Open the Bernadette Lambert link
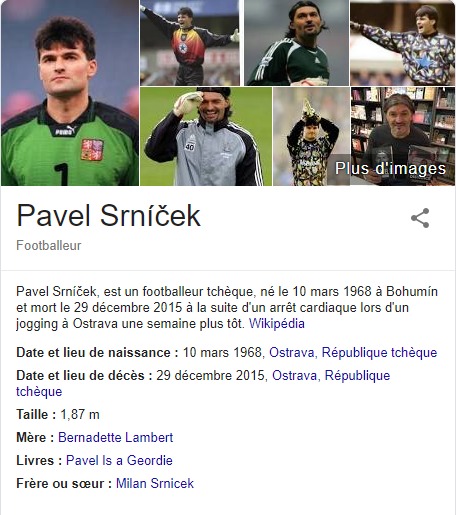The height and width of the screenshot is (515, 456). tap(115, 437)
